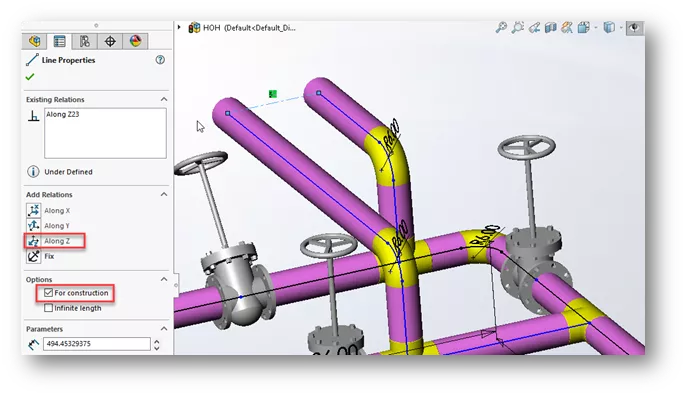
Task: Confirm line properties with green checkmark
Action: pos(30,77)
